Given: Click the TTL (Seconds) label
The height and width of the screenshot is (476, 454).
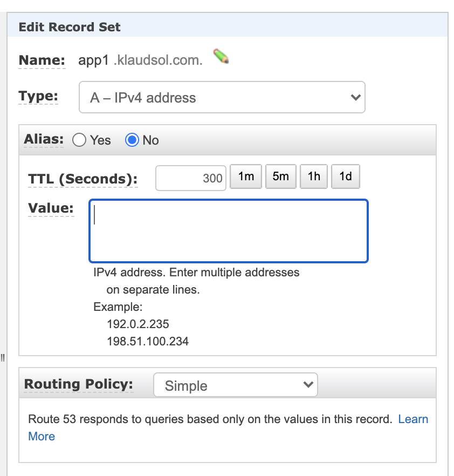Looking at the screenshot, I should (83, 179).
